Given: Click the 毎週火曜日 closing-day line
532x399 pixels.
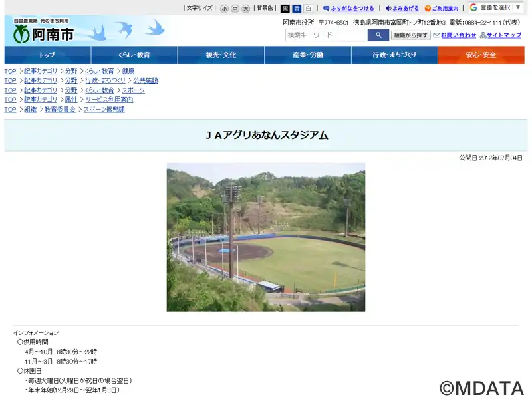Looking at the screenshot, I should point(78,380).
